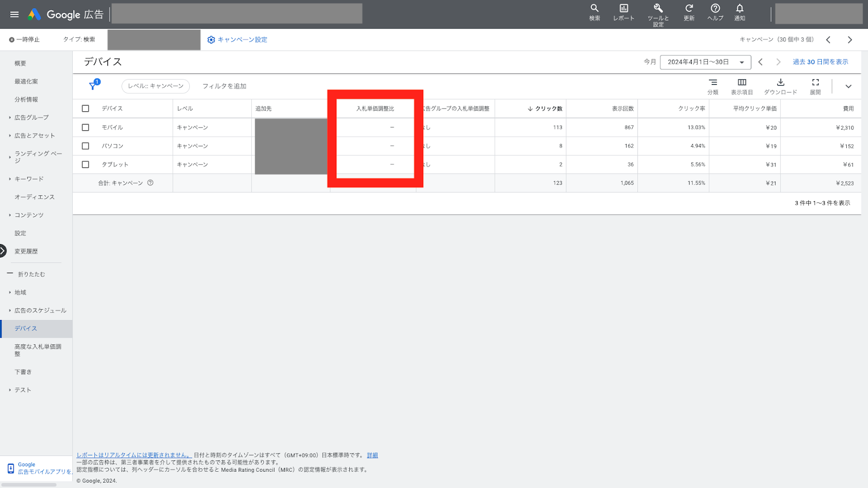Click フィルタを追加
This screenshot has height=488, width=868.
tap(225, 86)
